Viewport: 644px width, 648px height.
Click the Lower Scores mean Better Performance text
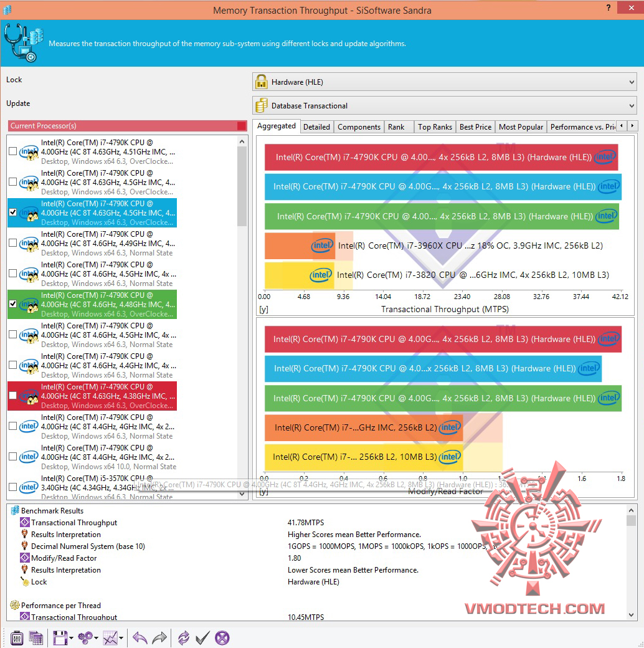click(x=353, y=570)
